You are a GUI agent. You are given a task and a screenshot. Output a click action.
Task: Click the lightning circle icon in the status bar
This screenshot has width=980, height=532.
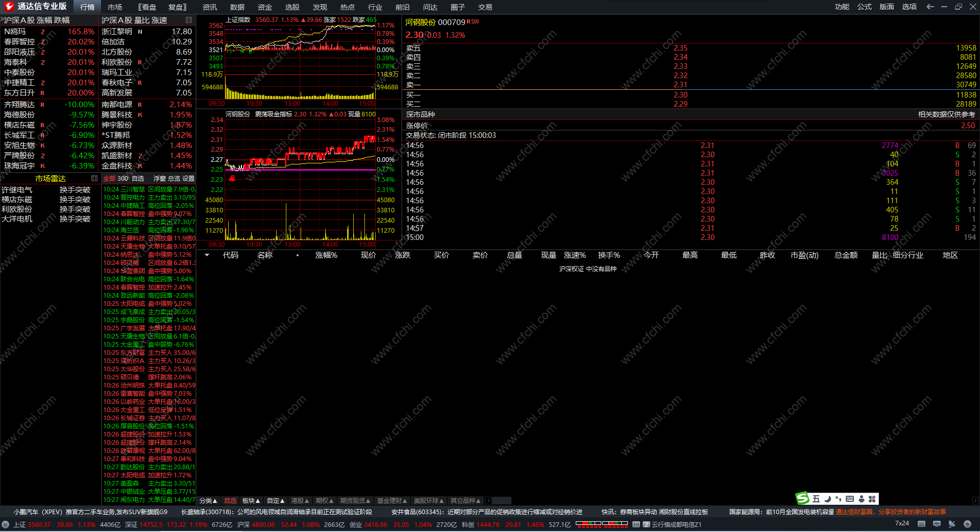point(967,524)
